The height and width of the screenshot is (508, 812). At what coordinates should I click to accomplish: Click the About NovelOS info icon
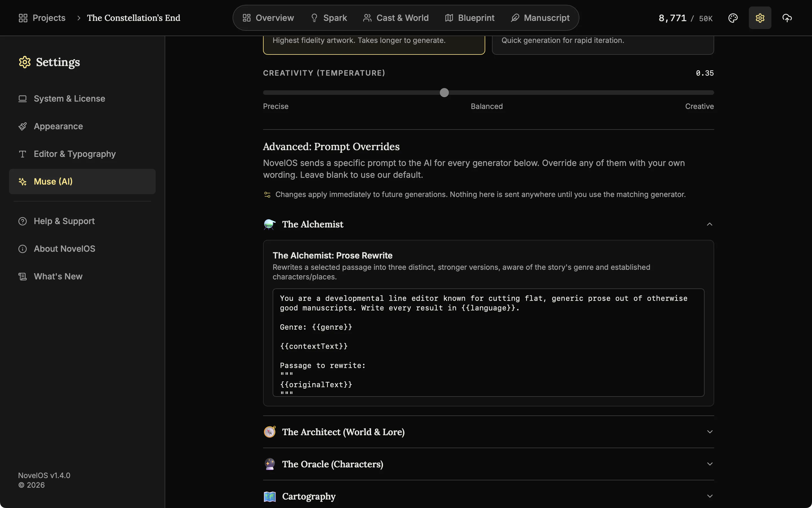[23, 249]
